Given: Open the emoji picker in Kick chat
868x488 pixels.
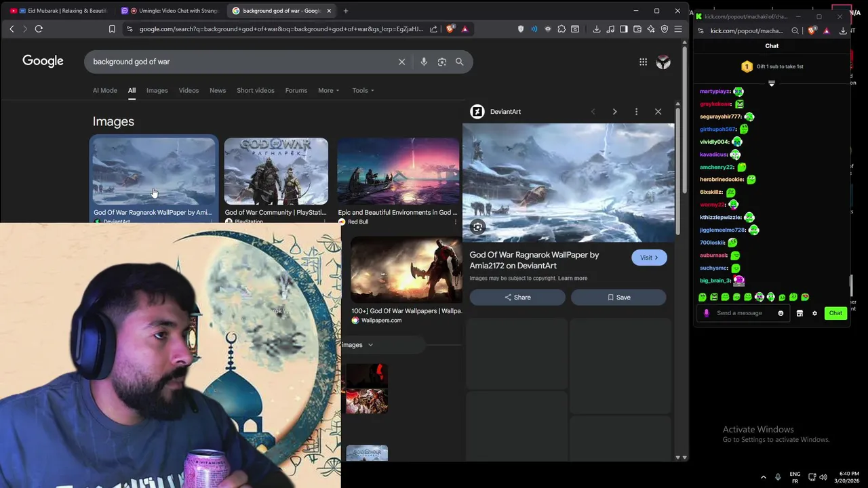Looking at the screenshot, I should pyautogui.click(x=781, y=313).
